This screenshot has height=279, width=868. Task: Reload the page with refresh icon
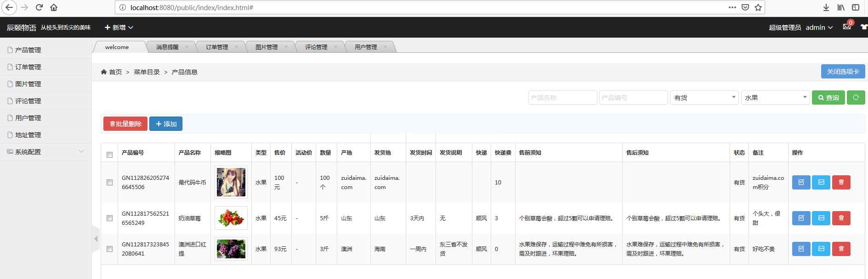39,7
